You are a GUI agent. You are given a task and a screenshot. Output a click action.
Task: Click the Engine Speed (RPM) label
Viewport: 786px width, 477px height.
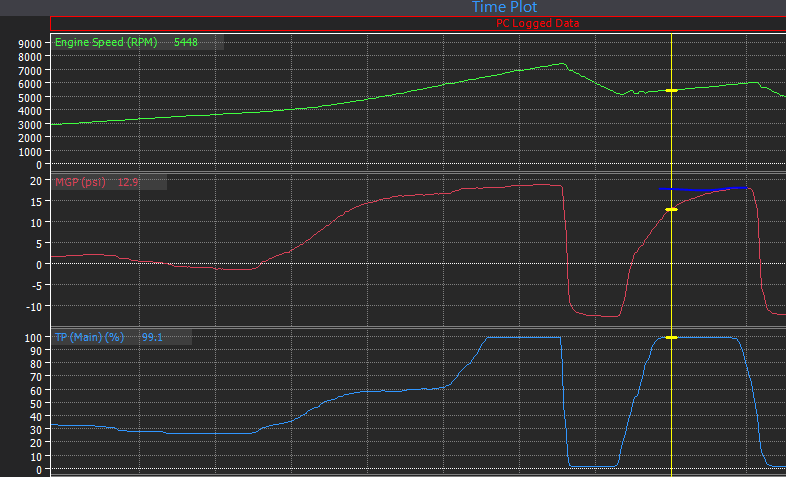coord(106,43)
